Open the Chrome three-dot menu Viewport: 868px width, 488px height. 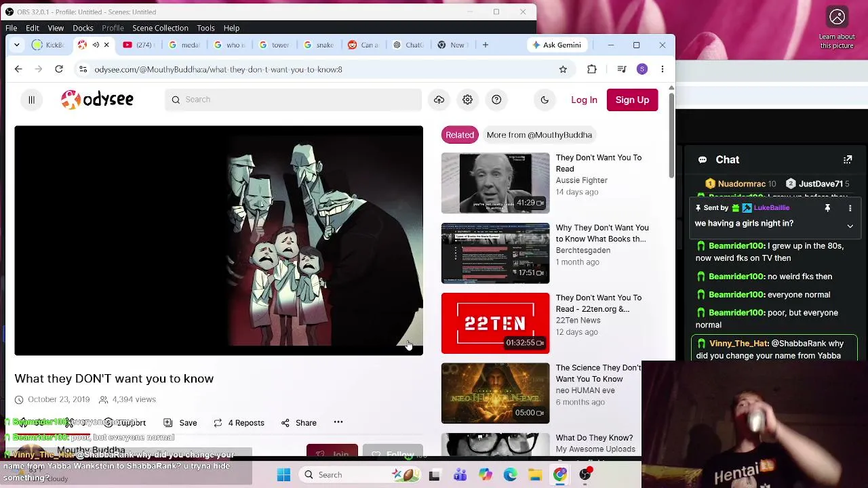663,69
